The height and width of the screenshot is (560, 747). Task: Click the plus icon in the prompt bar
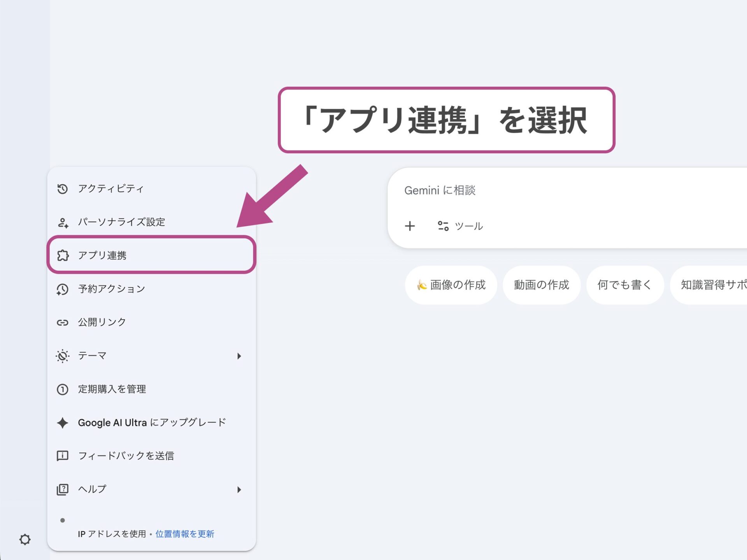(x=410, y=226)
